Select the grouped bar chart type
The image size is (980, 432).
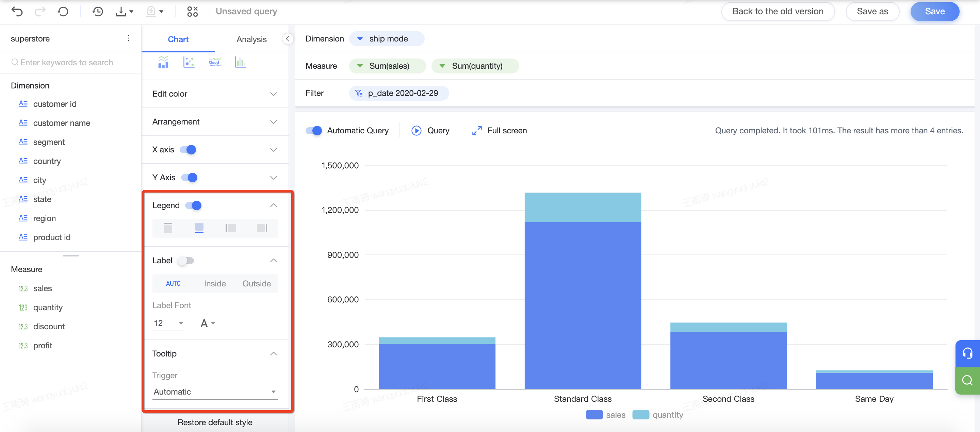[241, 62]
